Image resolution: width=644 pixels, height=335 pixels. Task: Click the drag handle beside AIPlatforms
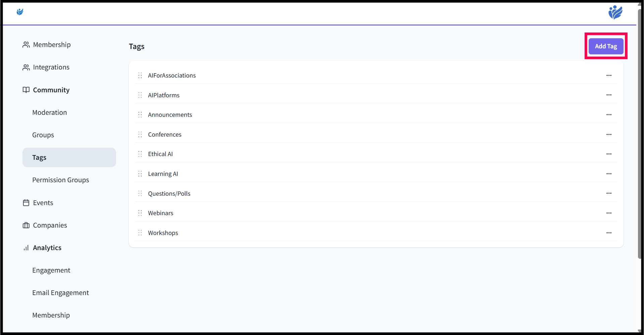click(140, 95)
